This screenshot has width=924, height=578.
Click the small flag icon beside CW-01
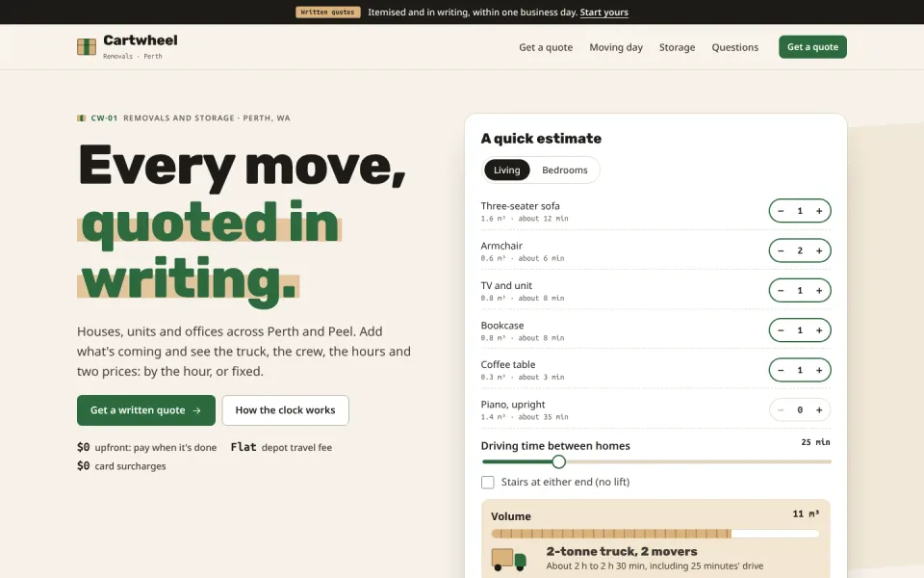[81, 118]
